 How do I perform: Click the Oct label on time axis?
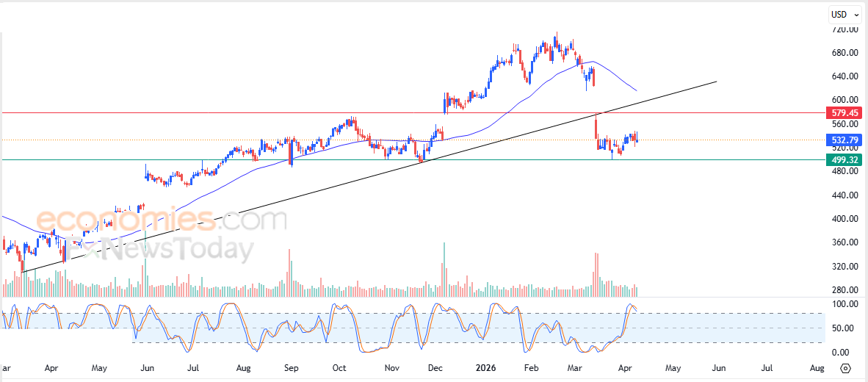tap(339, 367)
